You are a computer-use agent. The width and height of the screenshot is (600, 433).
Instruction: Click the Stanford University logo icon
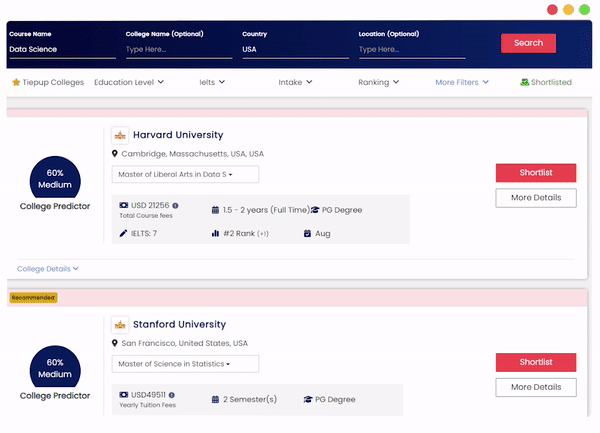(x=120, y=325)
